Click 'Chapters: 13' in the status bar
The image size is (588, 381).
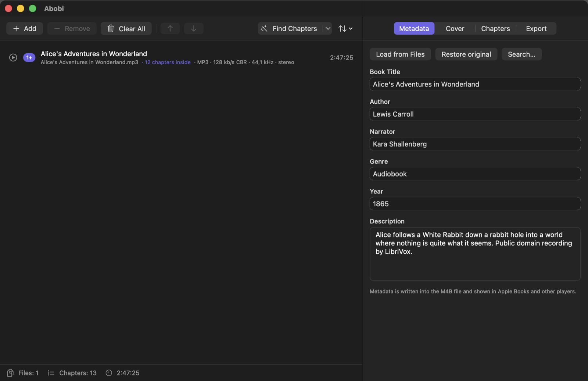pos(78,373)
